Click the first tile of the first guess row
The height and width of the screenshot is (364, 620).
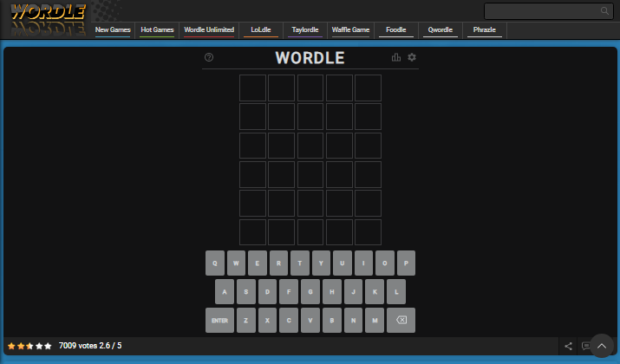(252, 88)
